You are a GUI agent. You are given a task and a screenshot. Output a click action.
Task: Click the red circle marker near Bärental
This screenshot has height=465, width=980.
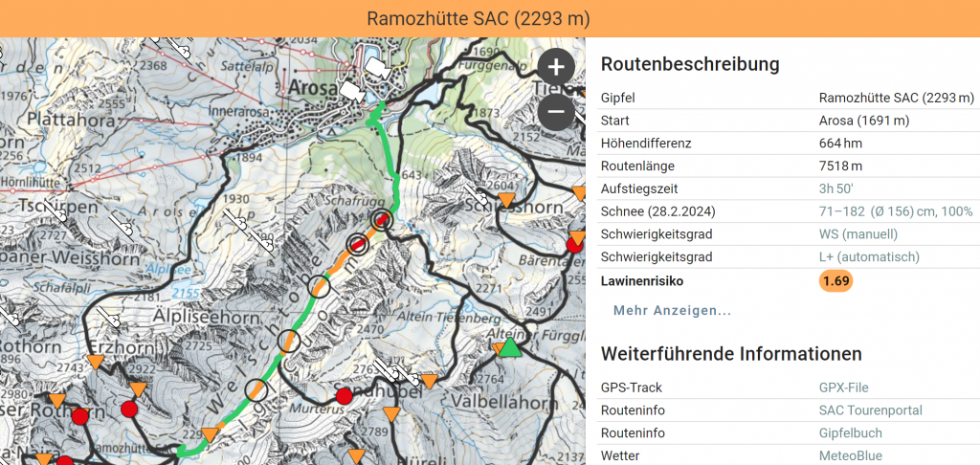(576, 244)
